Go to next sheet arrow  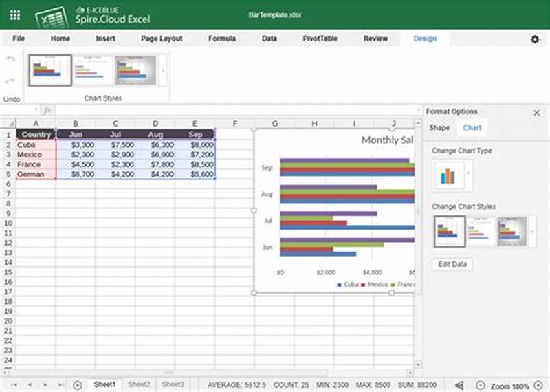pyautogui.click(x=45, y=385)
